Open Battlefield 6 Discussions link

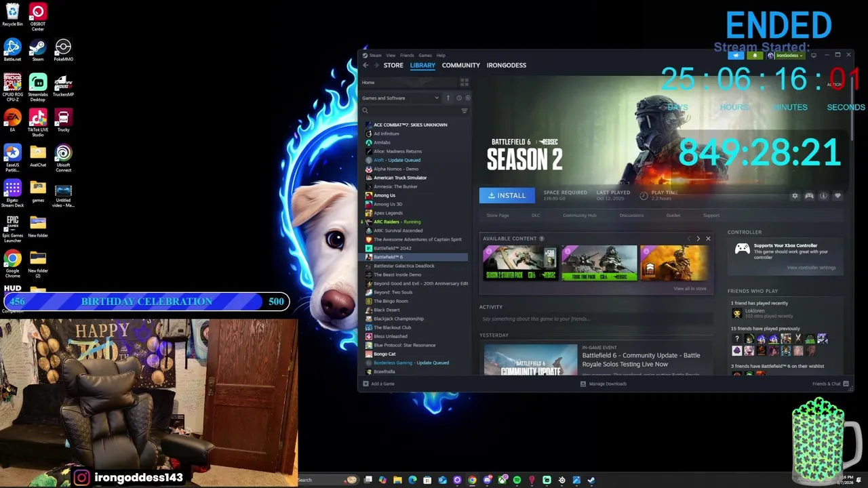(x=631, y=216)
